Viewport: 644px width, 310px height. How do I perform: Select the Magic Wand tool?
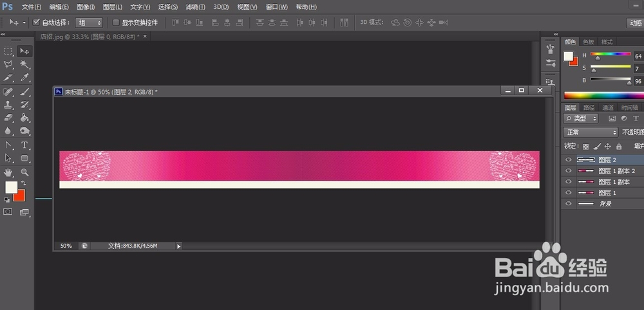(x=24, y=64)
